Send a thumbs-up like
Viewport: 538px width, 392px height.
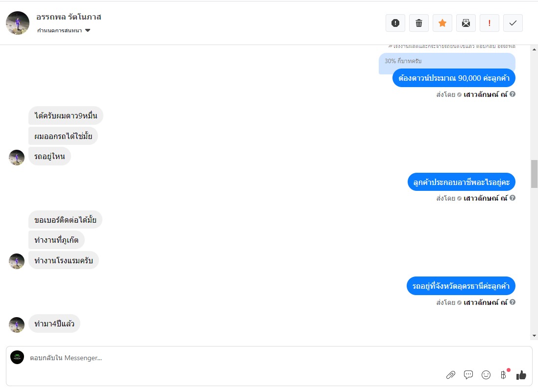coord(521,375)
